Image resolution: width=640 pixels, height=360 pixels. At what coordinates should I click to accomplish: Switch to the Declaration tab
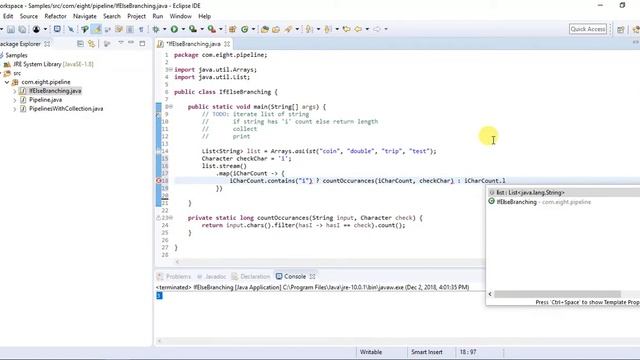(251, 276)
